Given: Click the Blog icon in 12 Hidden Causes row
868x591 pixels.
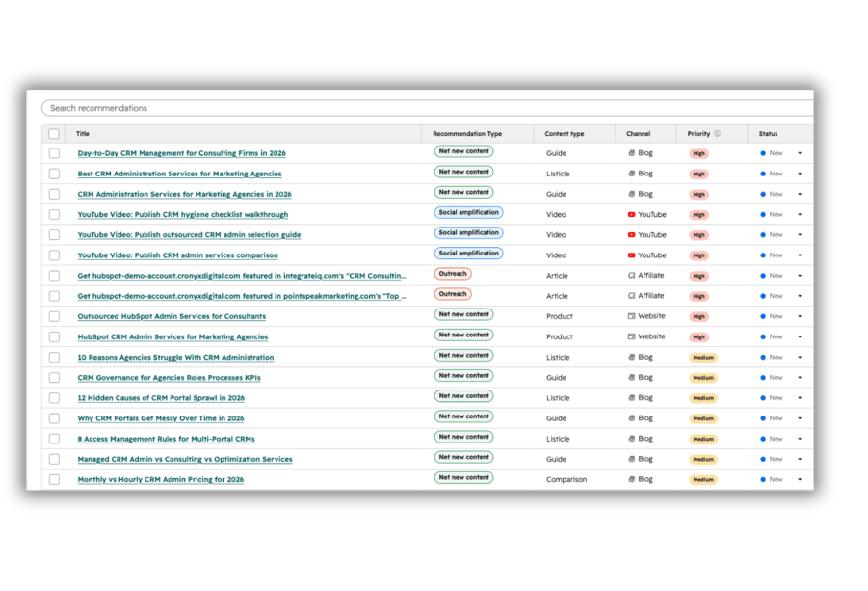Looking at the screenshot, I should click(631, 397).
